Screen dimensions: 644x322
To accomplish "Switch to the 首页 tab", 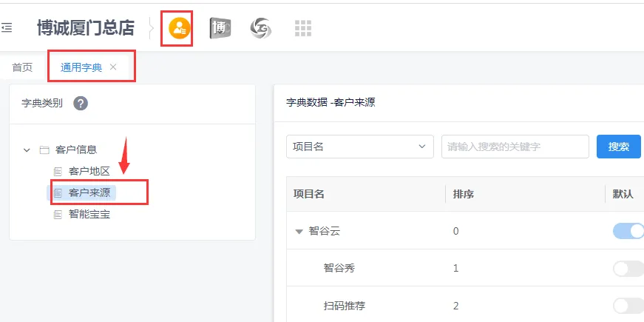I will pos(22,67).
